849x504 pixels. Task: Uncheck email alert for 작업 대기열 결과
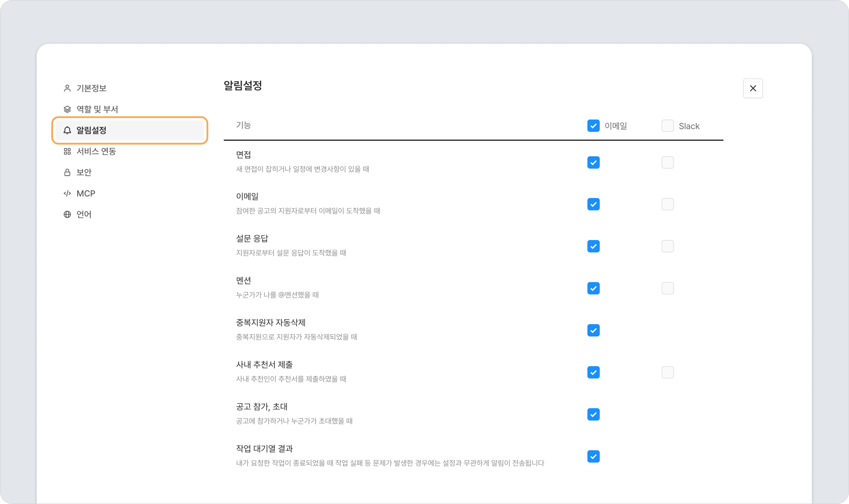pyautogui.click(x=593, y=456)
